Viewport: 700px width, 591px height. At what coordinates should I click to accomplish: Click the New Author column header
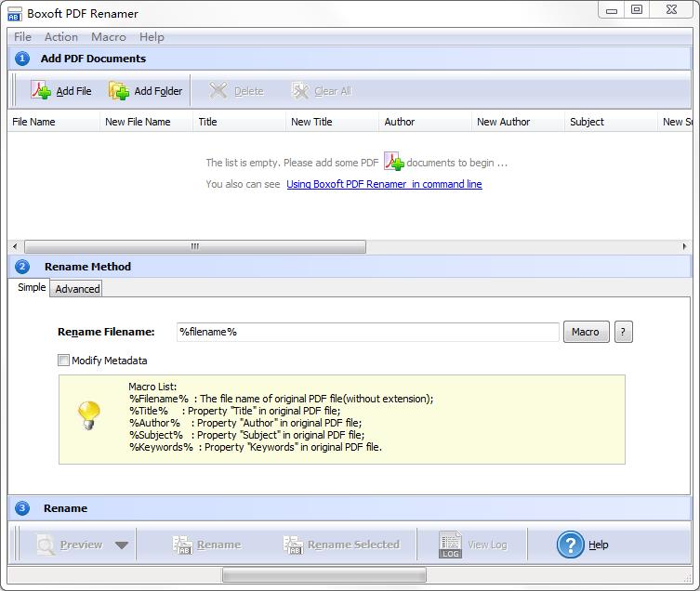[x=518, y=122]
